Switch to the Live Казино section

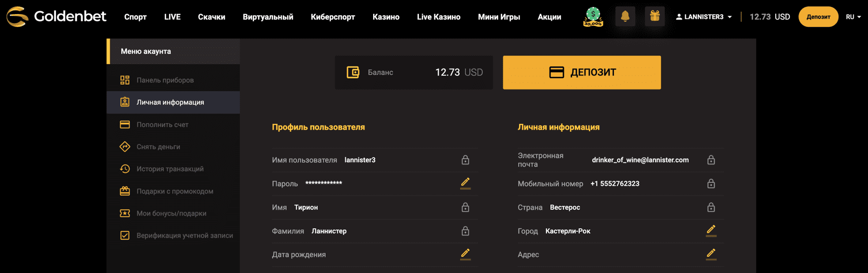click(438, 17)
